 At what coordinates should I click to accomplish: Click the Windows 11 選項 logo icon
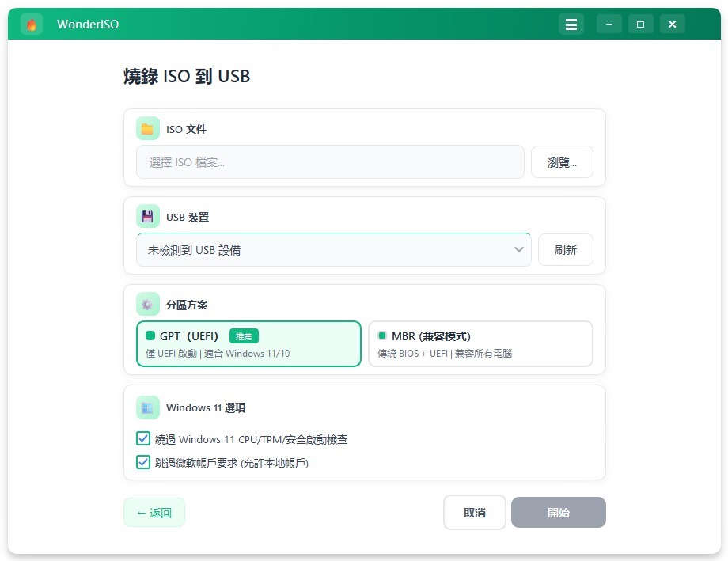(148, 407)
